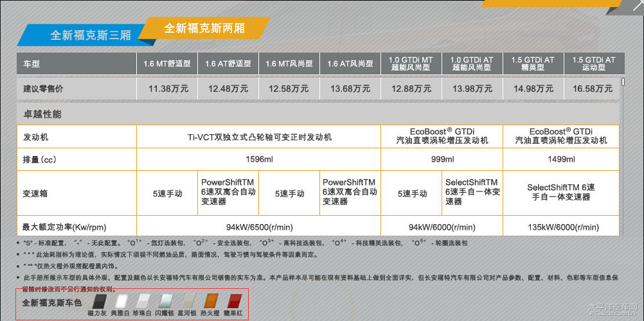Click the 11.38万元 price cell
Image resolution: width=644 pixels, height=321 pixels.
[x=167, y=88]
